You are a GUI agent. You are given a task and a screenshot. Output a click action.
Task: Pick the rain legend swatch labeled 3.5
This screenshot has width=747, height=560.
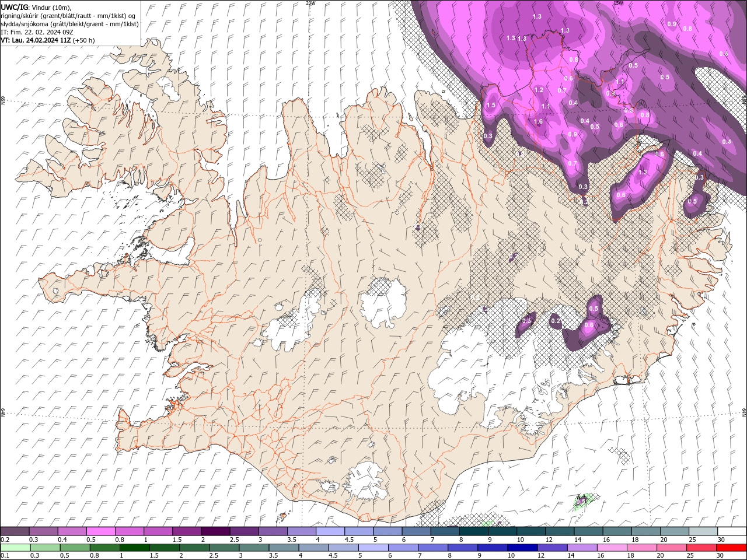tap(284, 548)
